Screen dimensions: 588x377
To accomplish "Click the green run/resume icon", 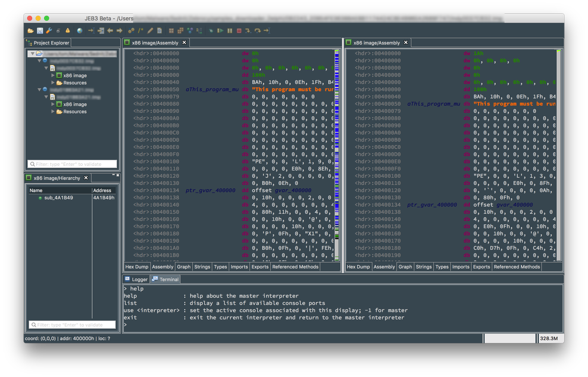I will pyautogui.click(x=220, y=30).
